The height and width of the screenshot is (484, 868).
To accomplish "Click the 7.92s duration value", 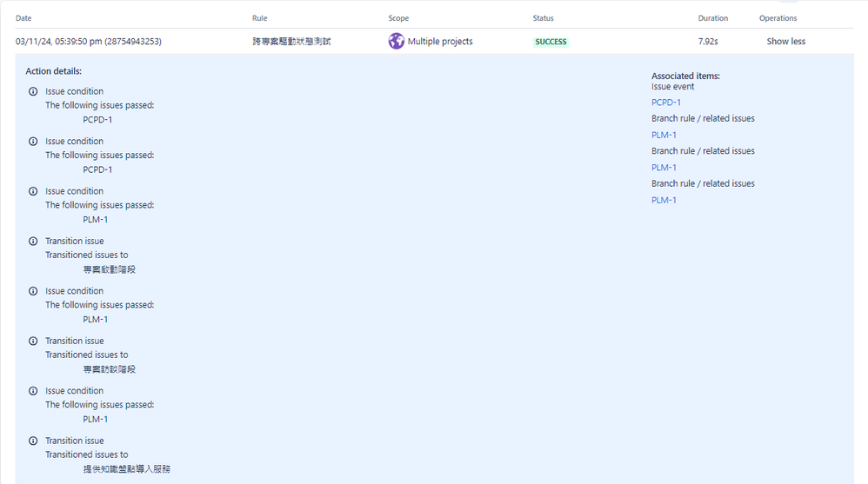I will [708, 42].
